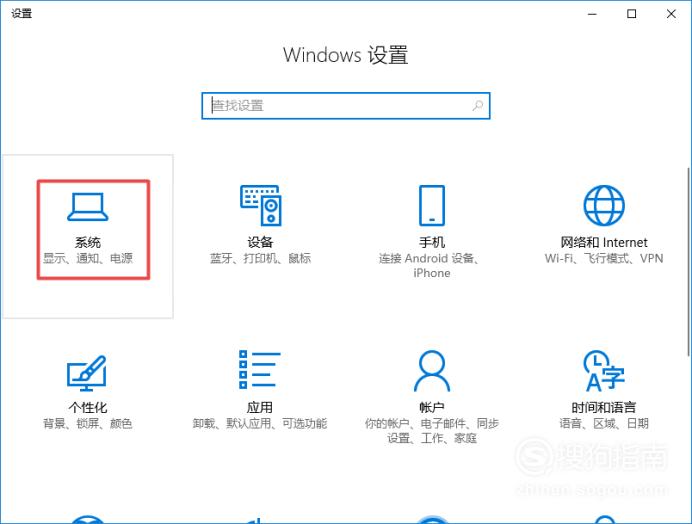Open the 应用 list icon
Viewport: 692px width, 524px height.
260,370
